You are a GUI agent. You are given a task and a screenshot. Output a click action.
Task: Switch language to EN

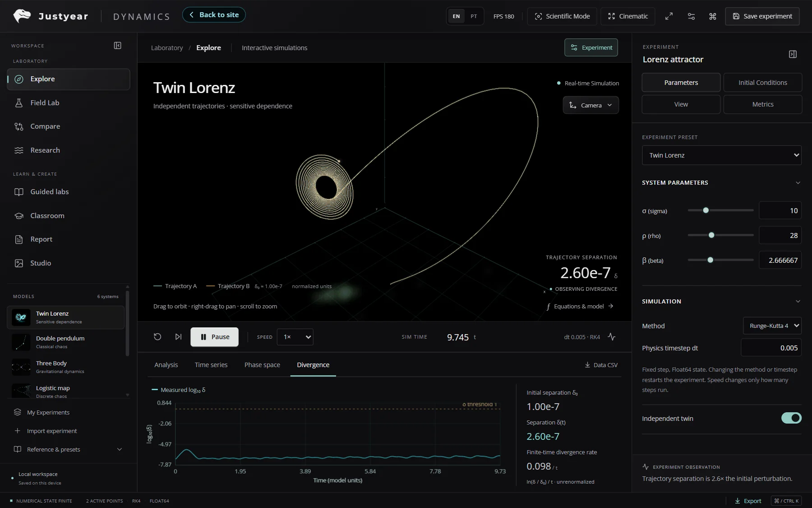pos(456,16)
